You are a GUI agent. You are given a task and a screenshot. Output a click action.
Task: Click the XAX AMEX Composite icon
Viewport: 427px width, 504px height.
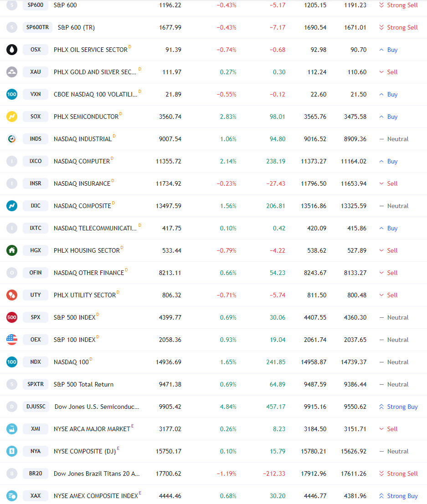click(x=12, y=496)
